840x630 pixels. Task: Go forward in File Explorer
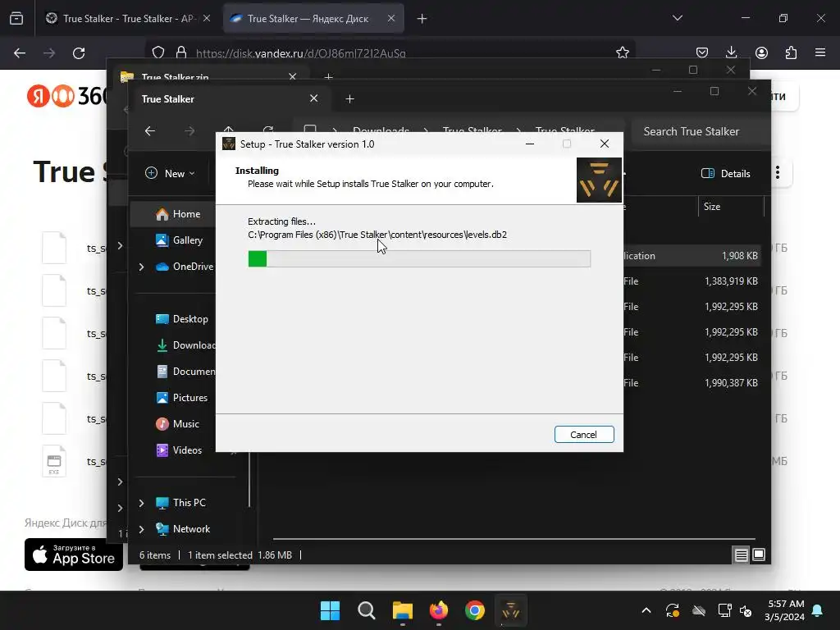[189, 130]
